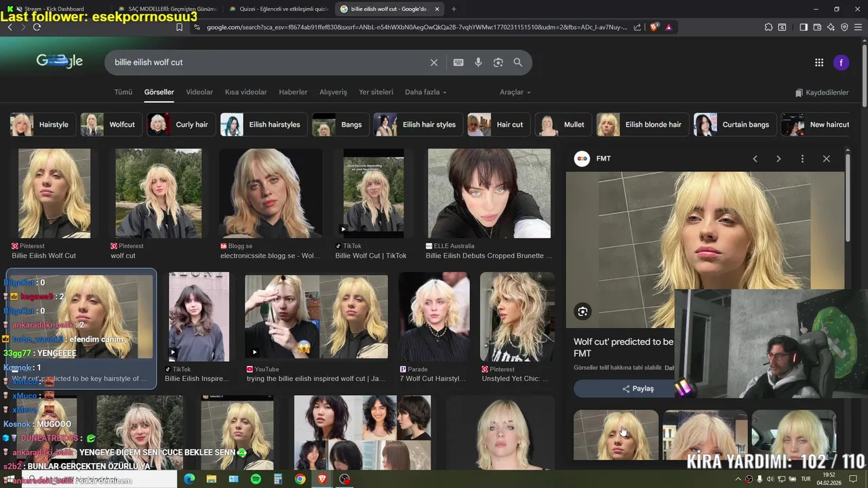This screenshot has height=488, width=868.
Task: Toggle the browser sidebar panel
Action: coord(804,27)
